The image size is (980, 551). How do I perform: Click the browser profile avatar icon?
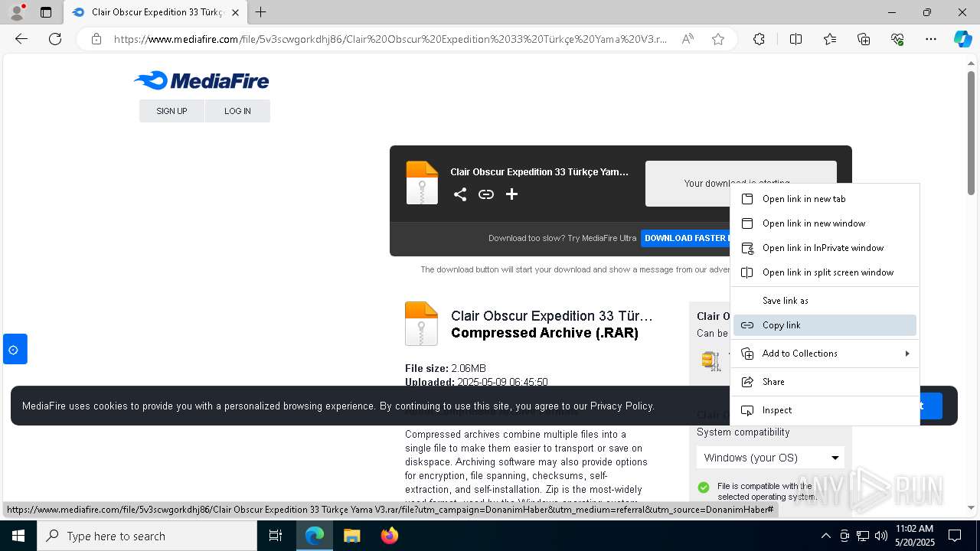click(x=17, y=12)
